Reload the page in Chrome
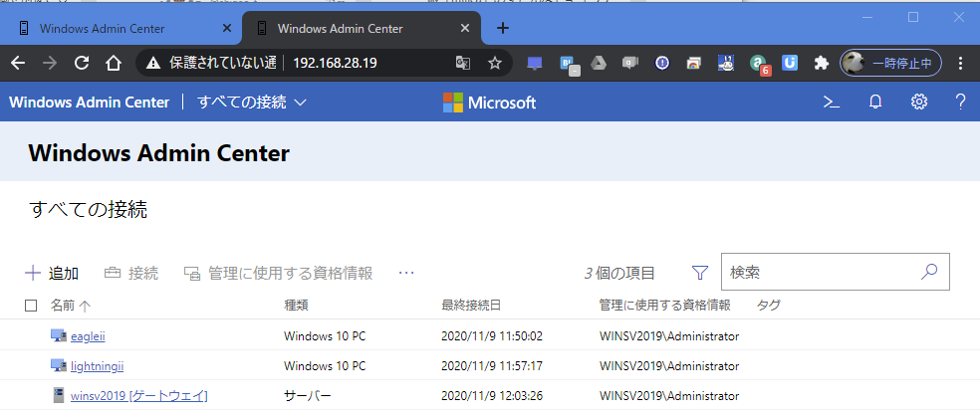This screenshot has height=420, width=980. (x=82, y=63)
